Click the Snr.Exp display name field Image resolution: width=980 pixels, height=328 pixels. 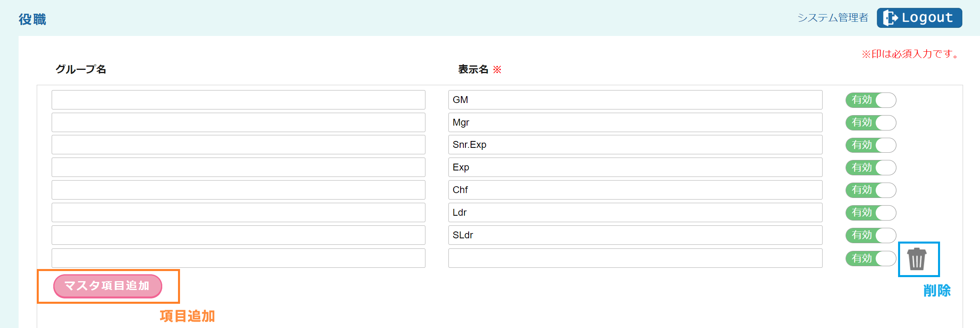635,145
